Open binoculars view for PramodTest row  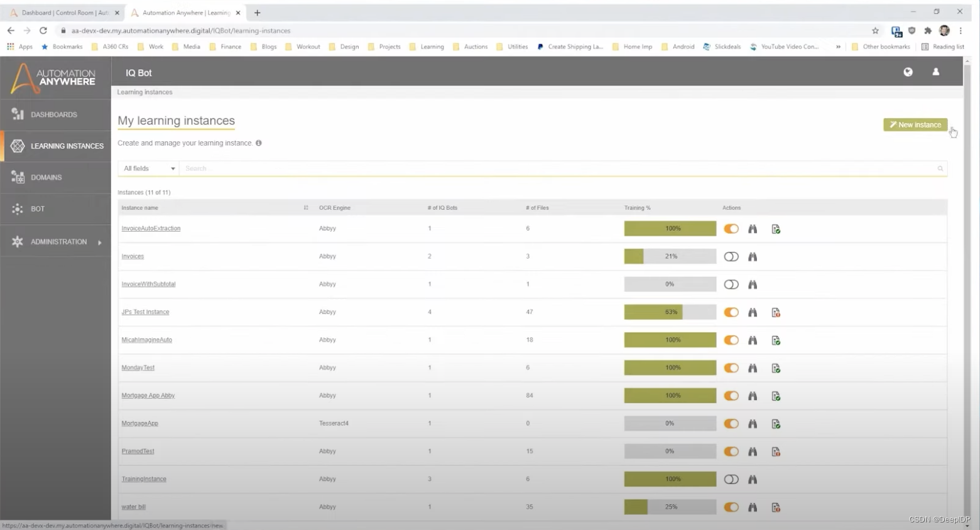(753, 452)
